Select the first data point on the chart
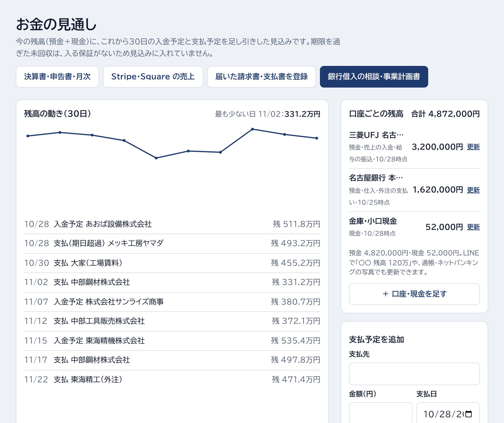 click(x=28, y=136)
